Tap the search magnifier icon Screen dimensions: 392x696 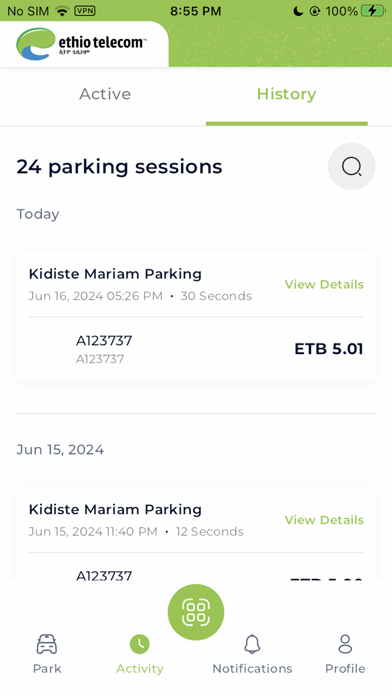point(352,166)
